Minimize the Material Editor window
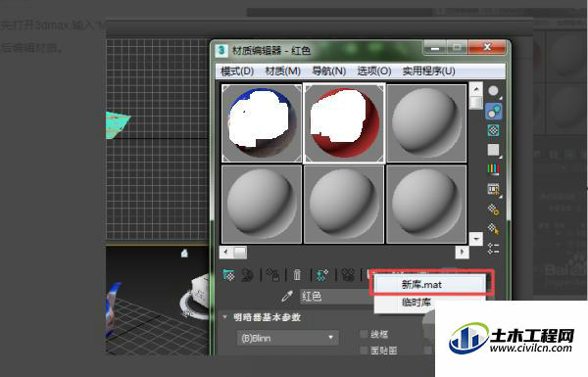588x377 pixels. (435, 48)
